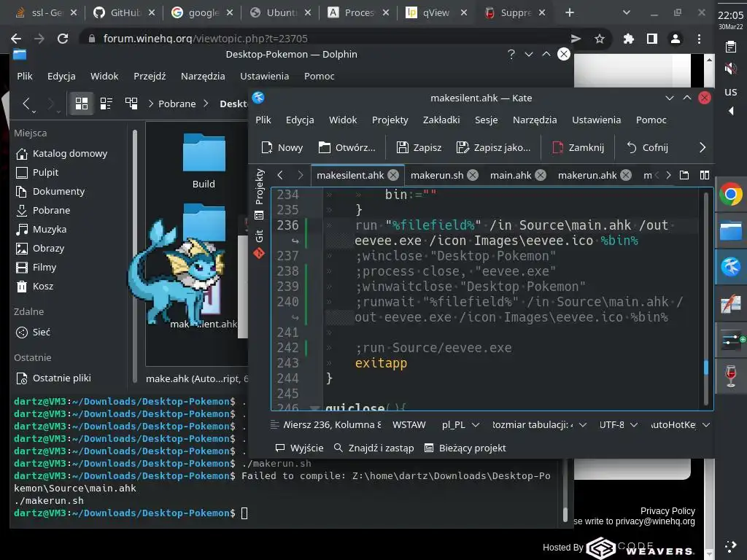The height and width of the screenshot is (560, 747).
Task: Click Otwórz... in the Kate toolbar
Action: point(347,147)
